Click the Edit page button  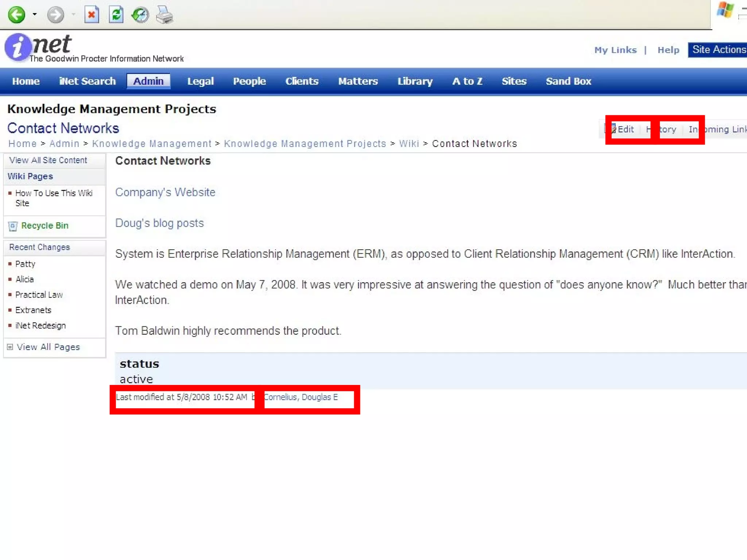(625, 129)
